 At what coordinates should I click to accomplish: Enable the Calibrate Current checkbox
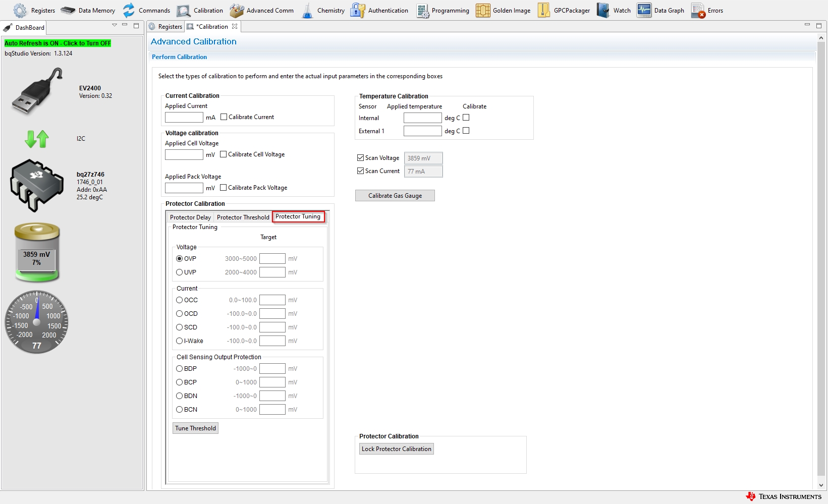pos(224,117)
